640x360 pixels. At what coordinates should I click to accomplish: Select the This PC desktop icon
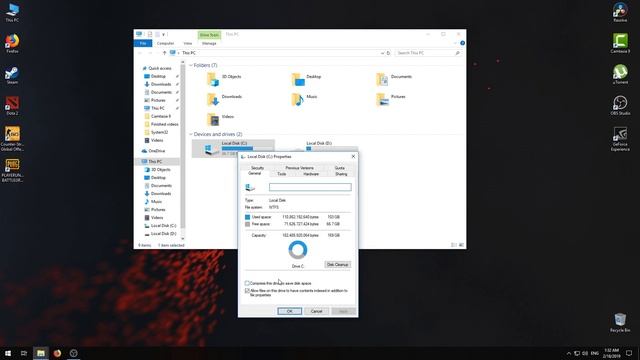coord(12,12)
